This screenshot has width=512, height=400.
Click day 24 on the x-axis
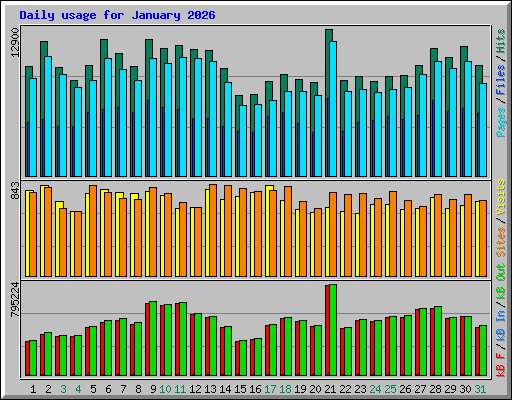(x=375, y=389)
